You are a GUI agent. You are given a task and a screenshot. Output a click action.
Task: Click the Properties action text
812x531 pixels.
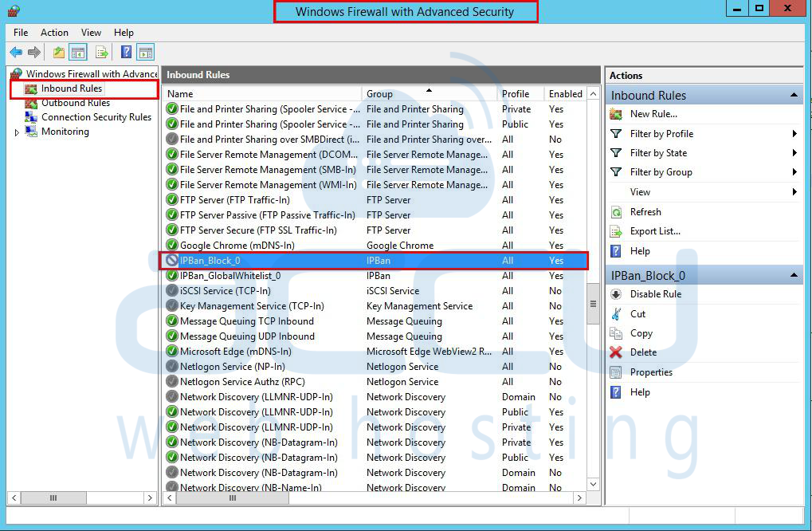[x=651, y=372]
